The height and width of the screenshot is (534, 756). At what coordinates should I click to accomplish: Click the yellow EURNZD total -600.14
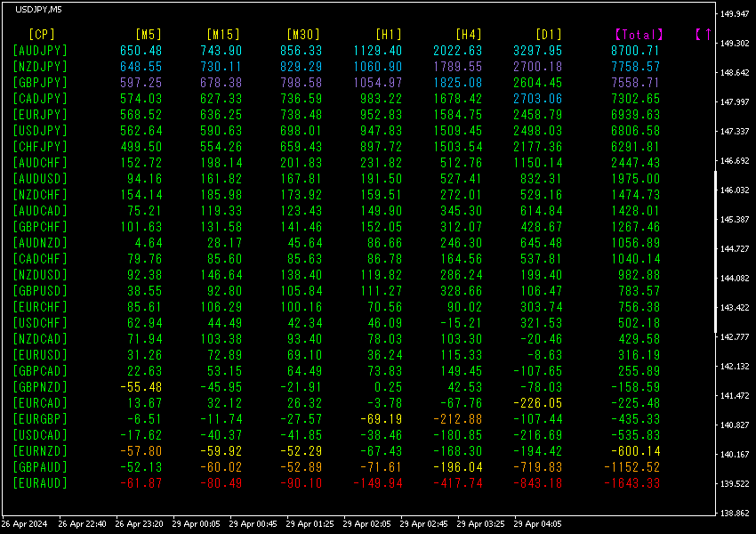coord(635,451)
